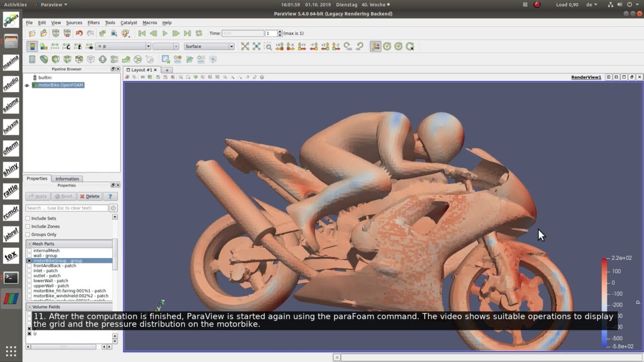The image size is (644, 362).
Task: Check the internalMesh mesh part
Action: [x=29, y=250]
